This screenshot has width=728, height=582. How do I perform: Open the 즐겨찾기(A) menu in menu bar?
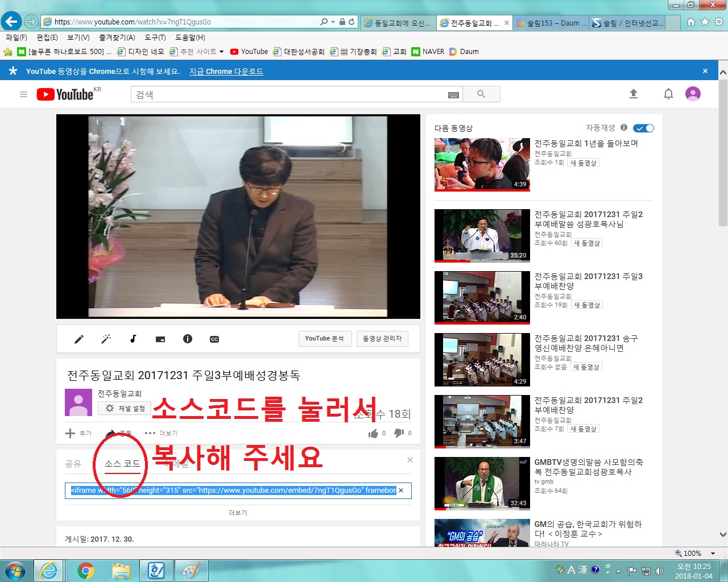click(117, 38)
